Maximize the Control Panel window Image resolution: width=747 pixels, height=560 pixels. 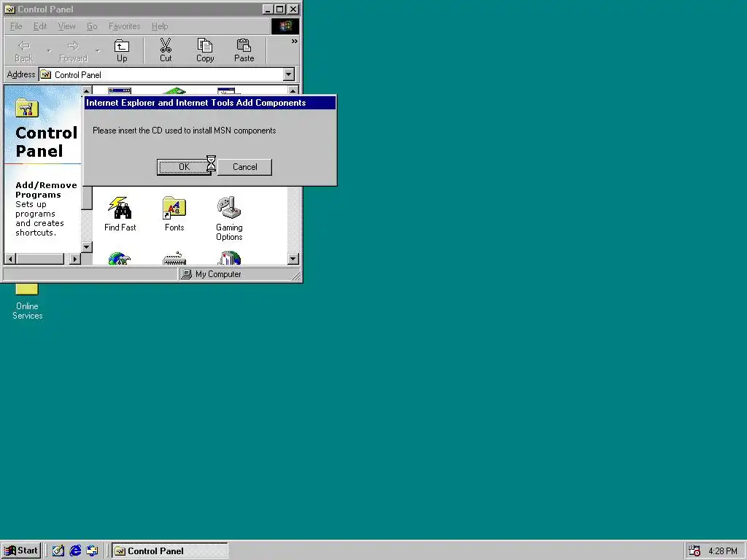pyautogui.click(x=280, y=9)
